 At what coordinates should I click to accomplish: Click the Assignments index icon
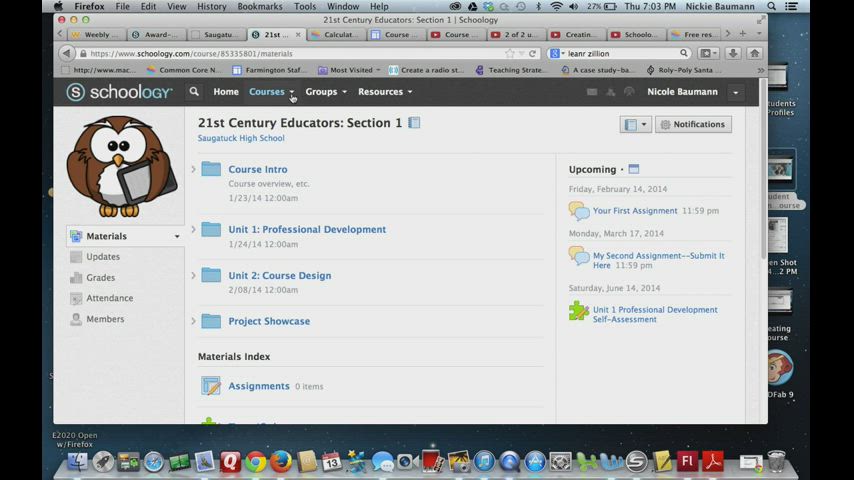210,386
